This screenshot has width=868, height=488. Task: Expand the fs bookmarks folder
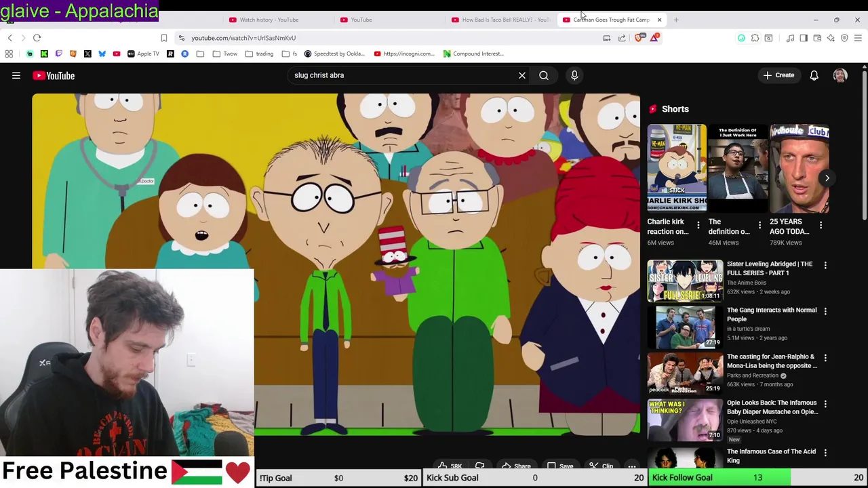289,54
